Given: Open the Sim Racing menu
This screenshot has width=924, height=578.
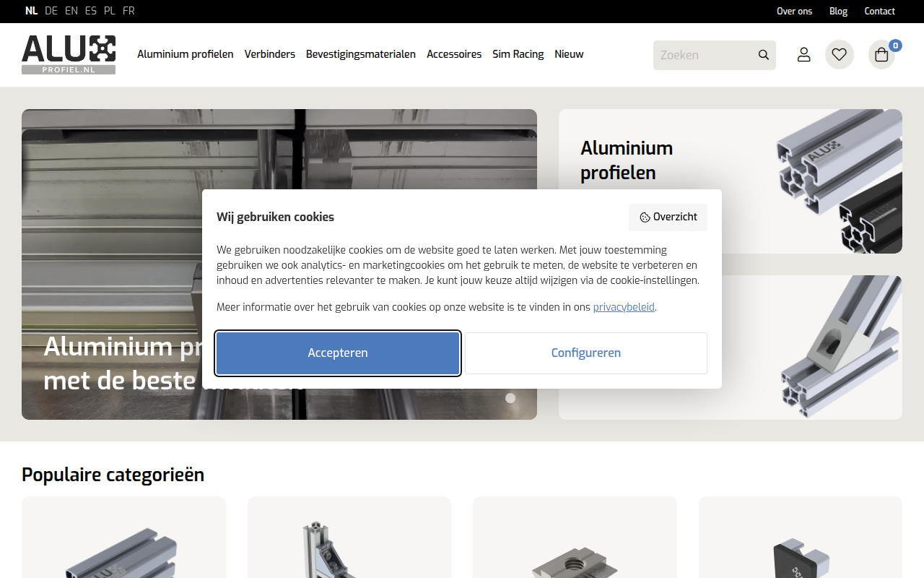Looking at the screenshot, I should click(518, 54).
